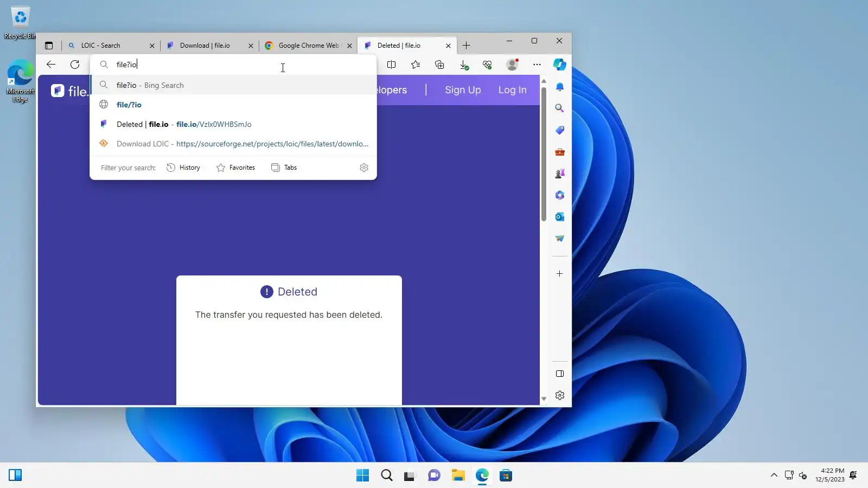
Task: Reload the page with refresh icon
Action: point(75,65)
